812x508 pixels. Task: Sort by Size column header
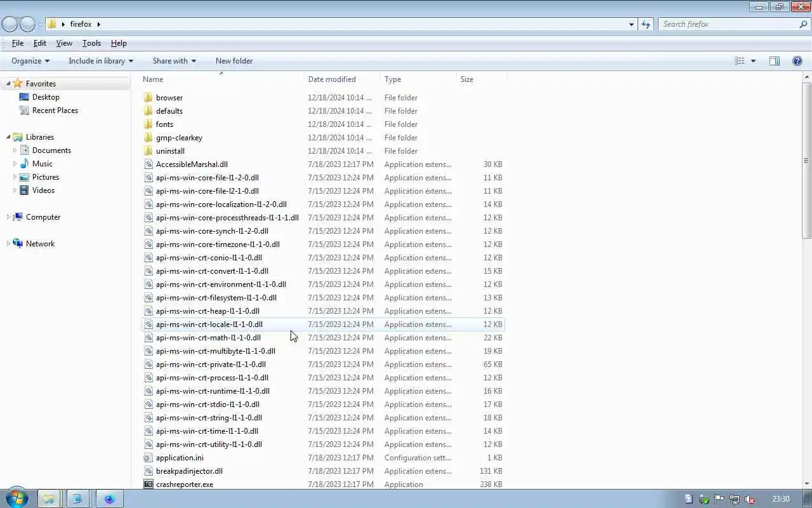[481, 79]
